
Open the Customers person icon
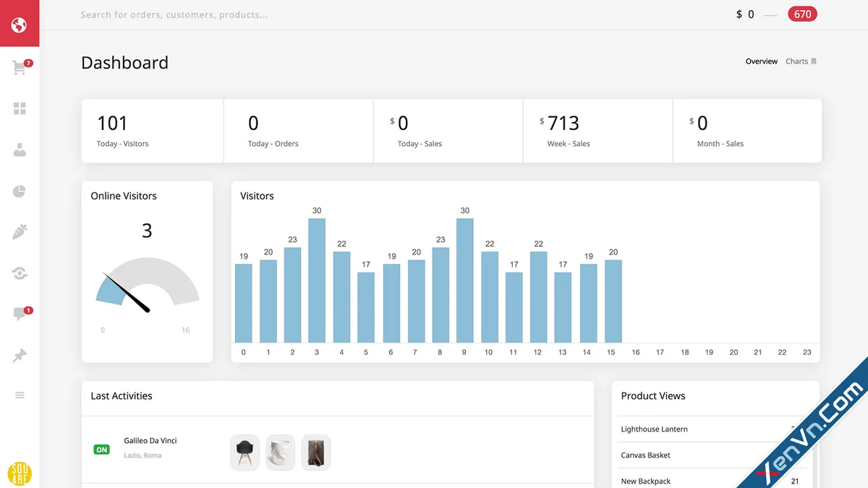[20, 150]
